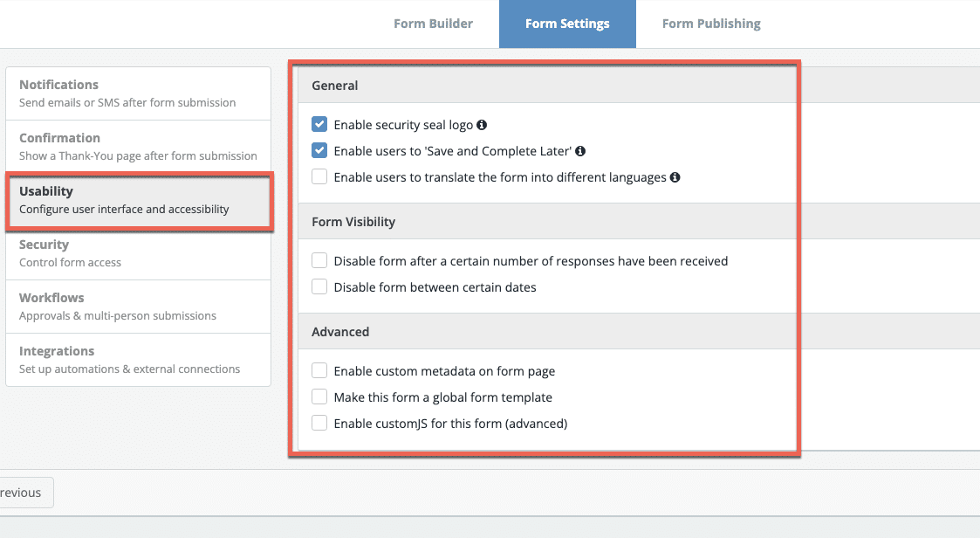
Task: Enable translating form into different languages
Action: coord(319,177)
